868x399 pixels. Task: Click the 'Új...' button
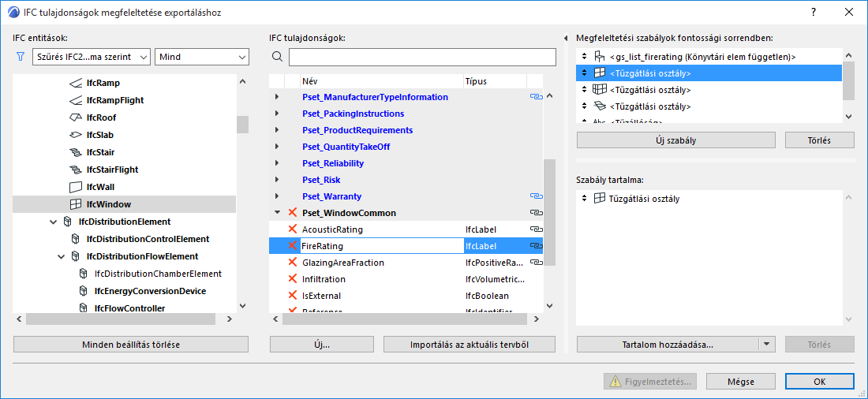tap(324, 345)
